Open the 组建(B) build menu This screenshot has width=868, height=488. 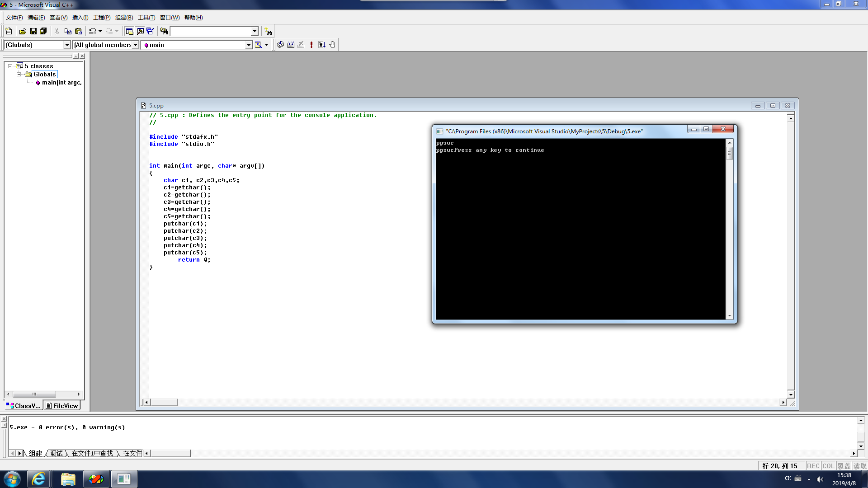pos(124,18)
